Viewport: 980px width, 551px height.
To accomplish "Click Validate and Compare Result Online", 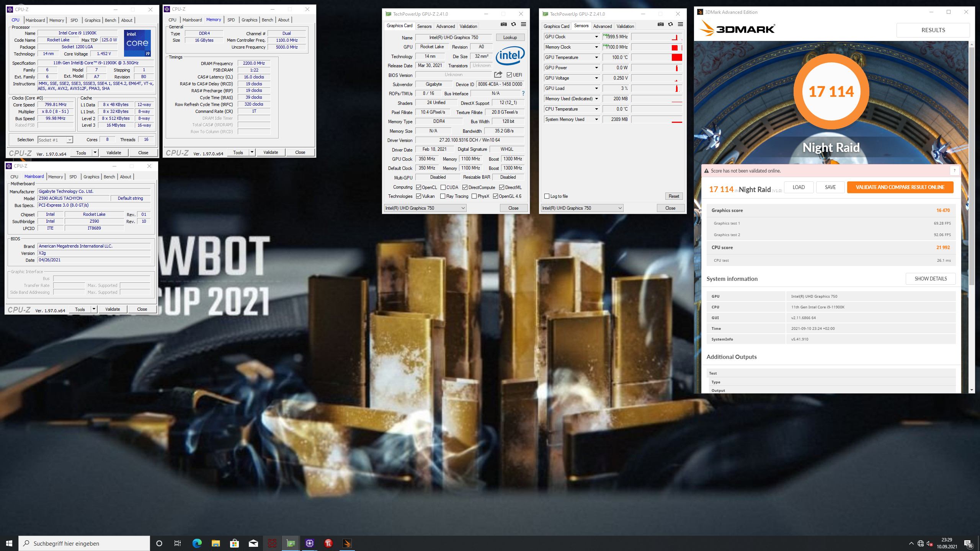I will click(900, 187).
